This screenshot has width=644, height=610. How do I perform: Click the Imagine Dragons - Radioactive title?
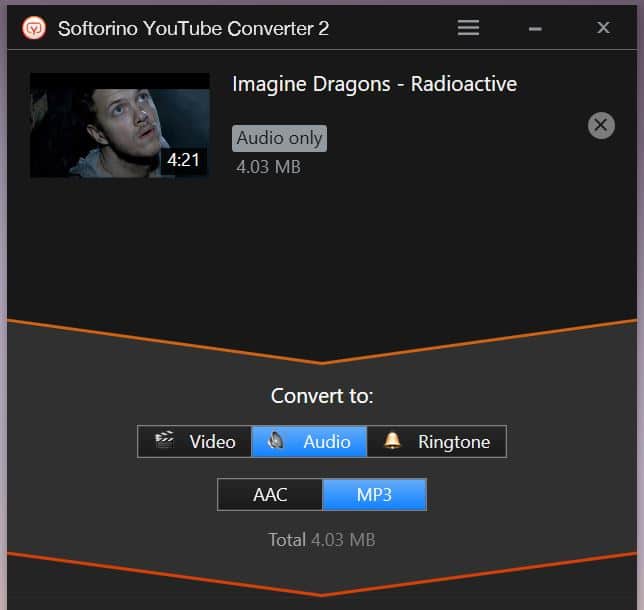point(375,84)
